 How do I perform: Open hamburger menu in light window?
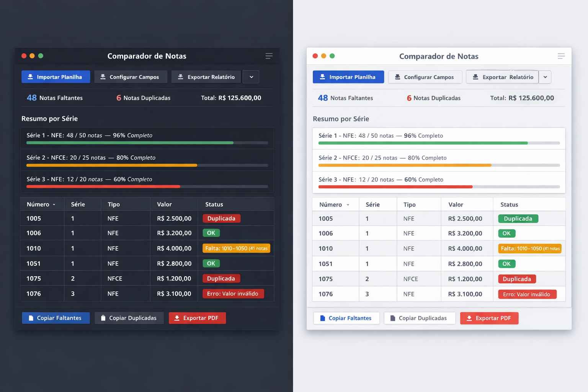click(561, 56)
